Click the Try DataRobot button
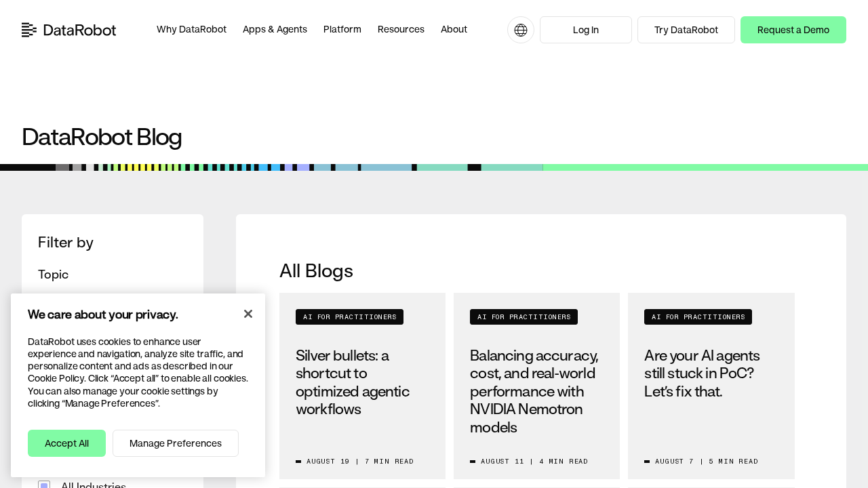The height and width of the screenshot is (488, 868). [686, 30]
